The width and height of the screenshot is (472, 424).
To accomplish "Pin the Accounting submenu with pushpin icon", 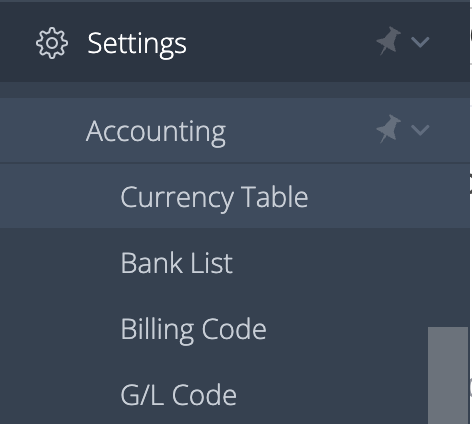I will click(389, 129).
